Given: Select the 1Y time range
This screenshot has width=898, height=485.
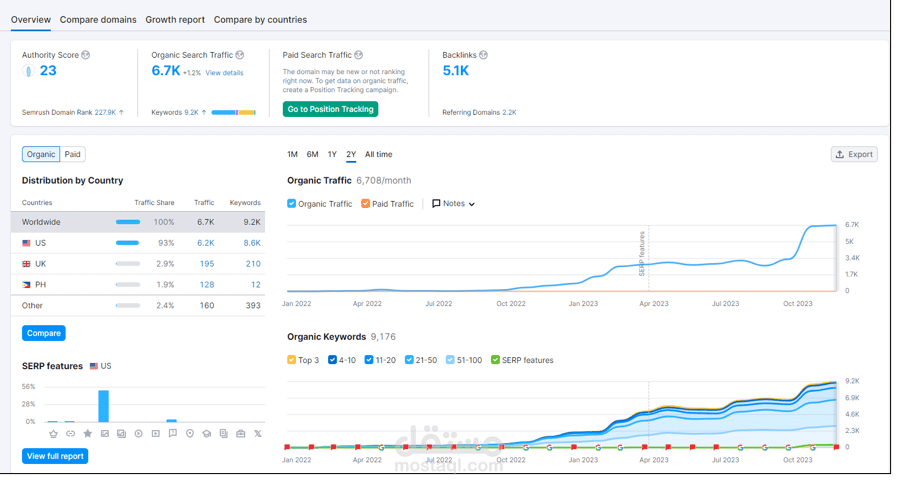Looking at the screenshot, I should (332, 154).
